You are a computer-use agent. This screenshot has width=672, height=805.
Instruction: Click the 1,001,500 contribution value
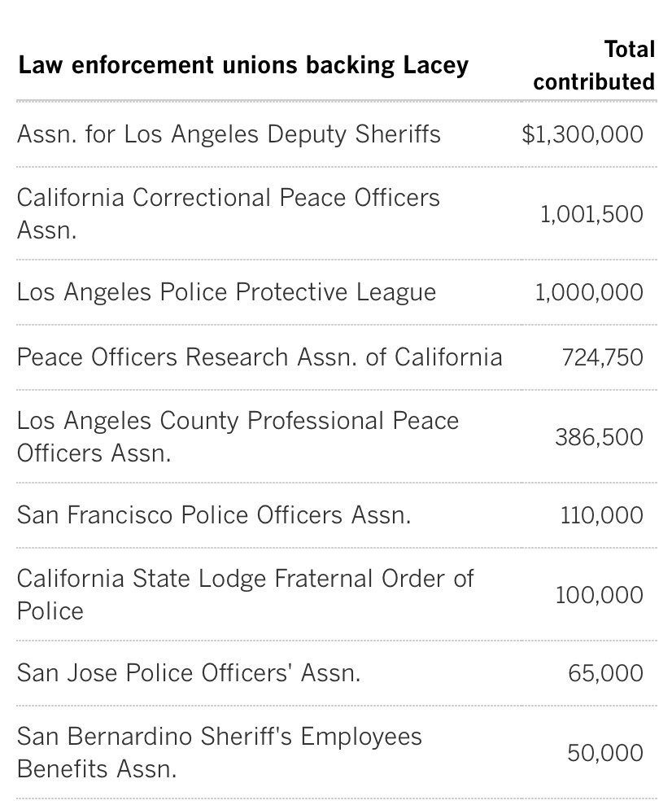click(591, 214)
